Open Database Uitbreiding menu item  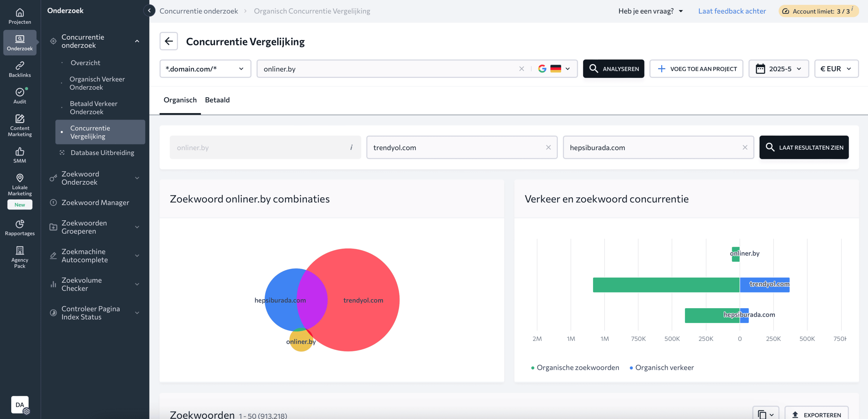[102, 153]
